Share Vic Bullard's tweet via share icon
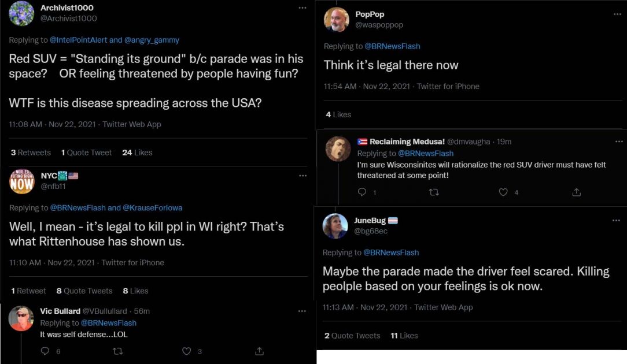The width and height of the screenshot is (627, 364). [x=260, y=351]
